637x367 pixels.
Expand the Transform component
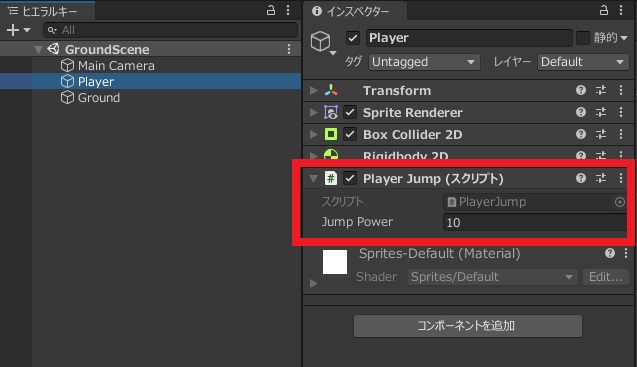pos(313,90)
